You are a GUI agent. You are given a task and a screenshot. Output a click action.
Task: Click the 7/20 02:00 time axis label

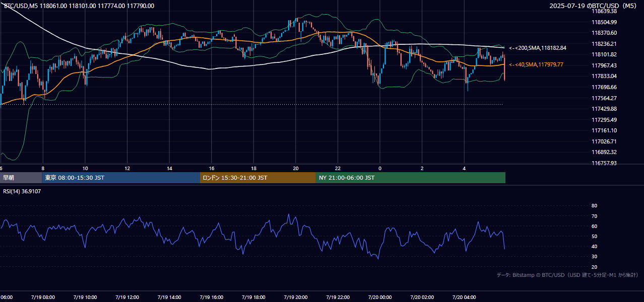(422, 297)
